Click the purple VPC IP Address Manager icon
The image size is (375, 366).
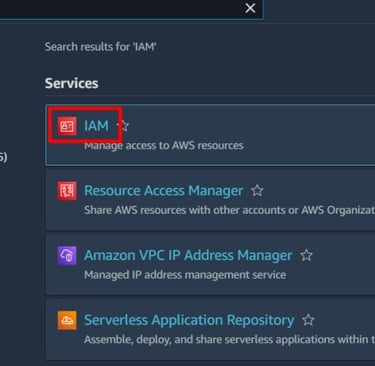(x=67, y=255)
